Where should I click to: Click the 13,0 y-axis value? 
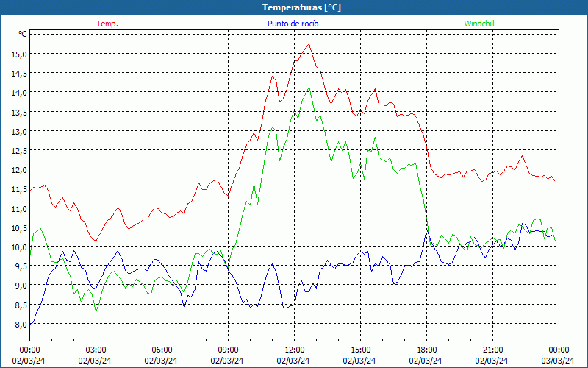tap(19, 131)
